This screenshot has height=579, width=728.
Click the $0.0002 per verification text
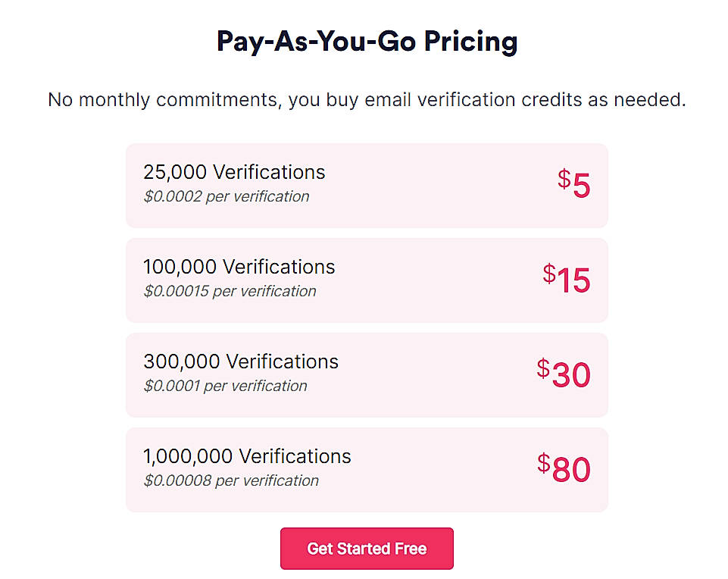click(x=226, y=196)
